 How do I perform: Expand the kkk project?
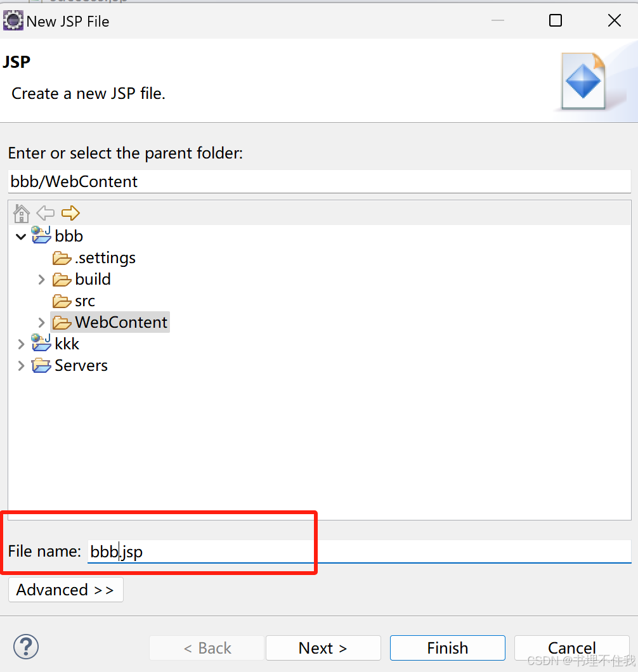(x=21, y=343)
